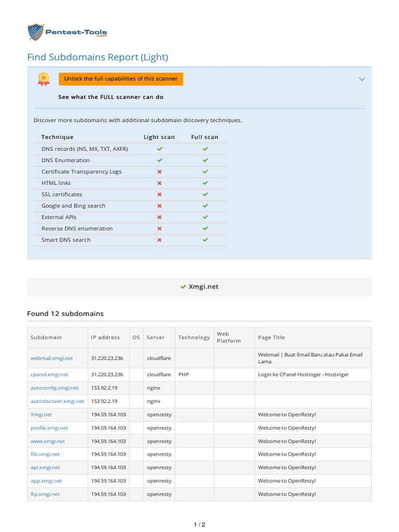Click the Page Title column header

(271, 337)
